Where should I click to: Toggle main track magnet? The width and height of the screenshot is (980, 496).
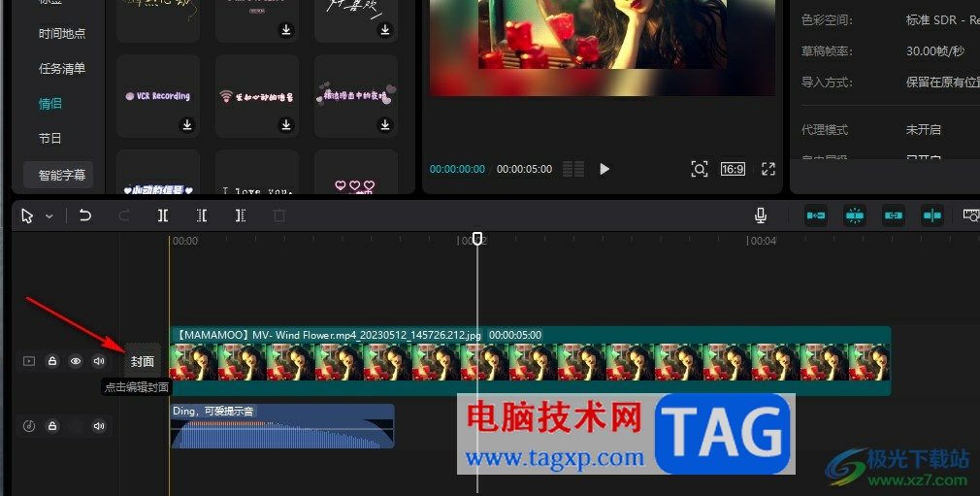(816, 215)
